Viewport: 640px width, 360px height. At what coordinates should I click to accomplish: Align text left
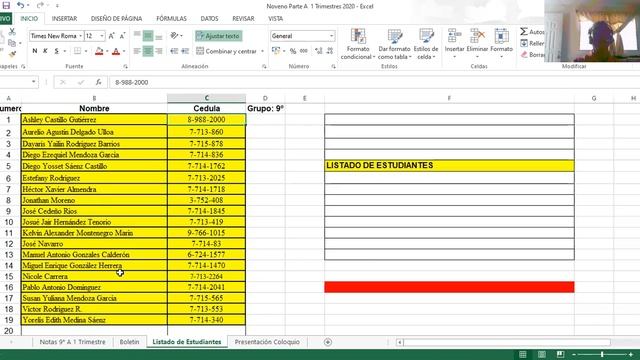pos(137,51)
